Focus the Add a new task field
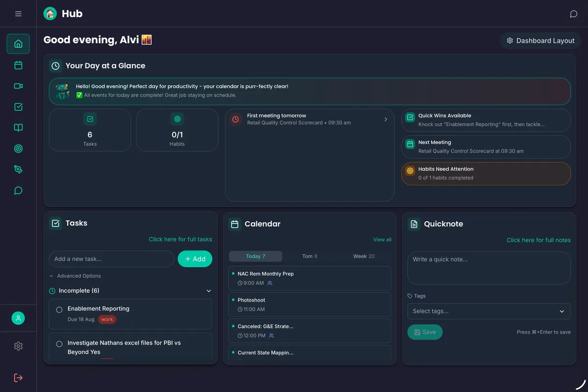 112,259
